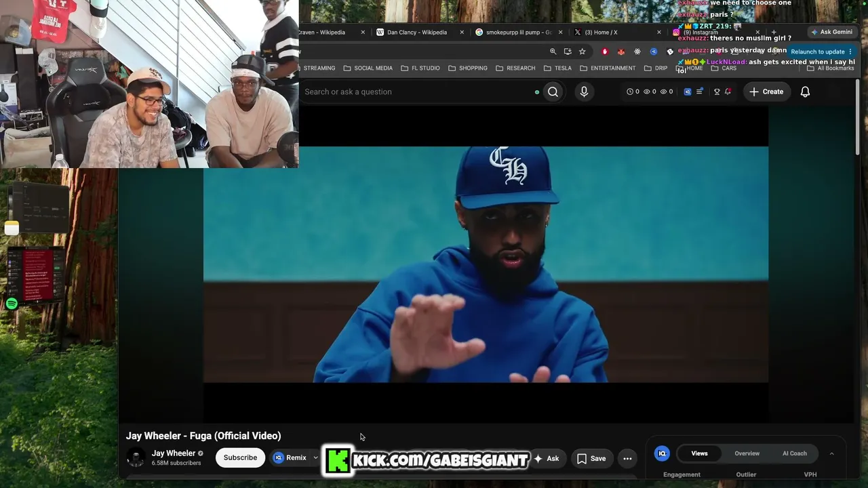Viewport: 868px width, 488px height.
Task: Click the Jay Wheeler Fuga video player
Action: pyautogui.click(x=486, y=264)
